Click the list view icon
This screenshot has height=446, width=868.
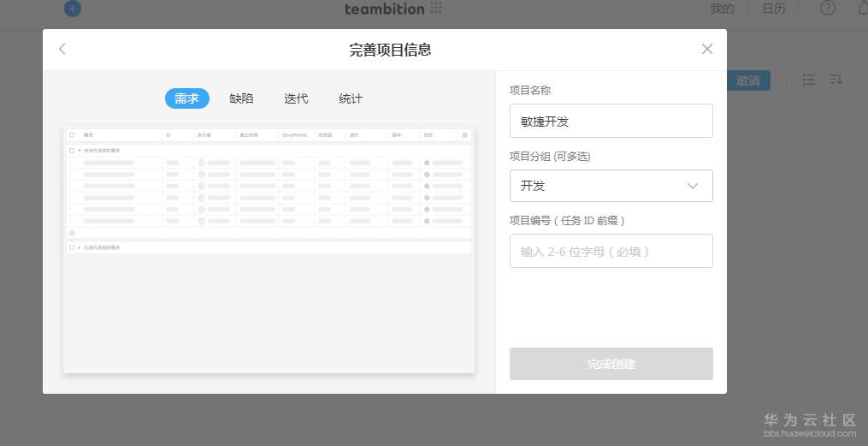809,80
